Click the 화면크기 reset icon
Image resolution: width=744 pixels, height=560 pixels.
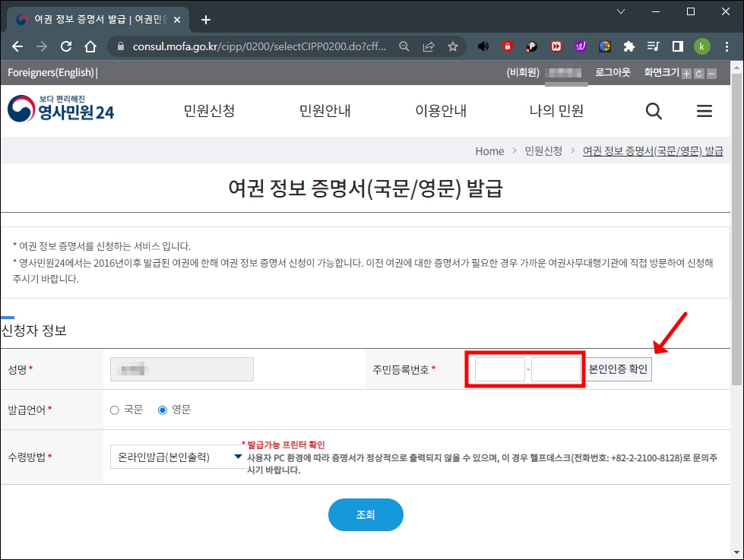point(700,72)
